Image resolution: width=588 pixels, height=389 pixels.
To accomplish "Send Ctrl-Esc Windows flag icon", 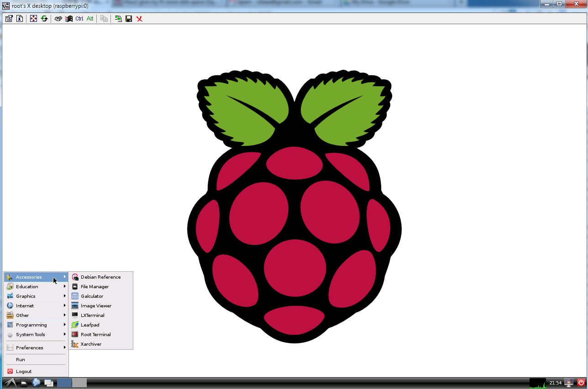I will click(x=69, y=19).
